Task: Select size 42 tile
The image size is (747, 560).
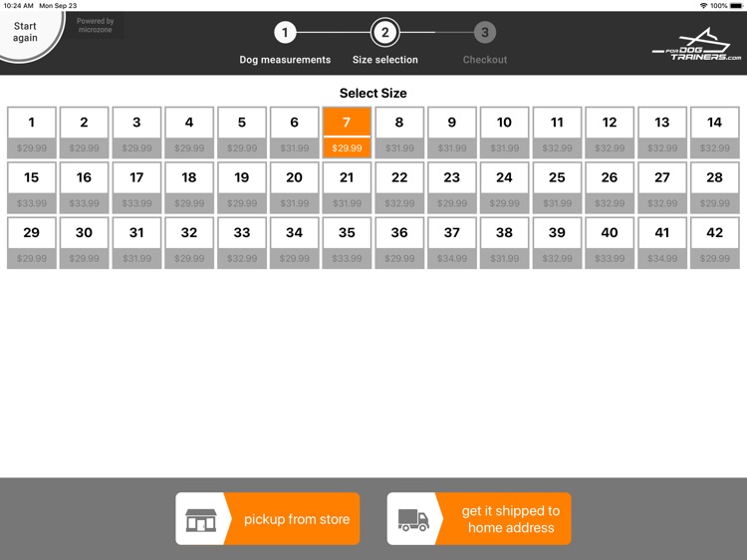Action: (x=714, y=243)
